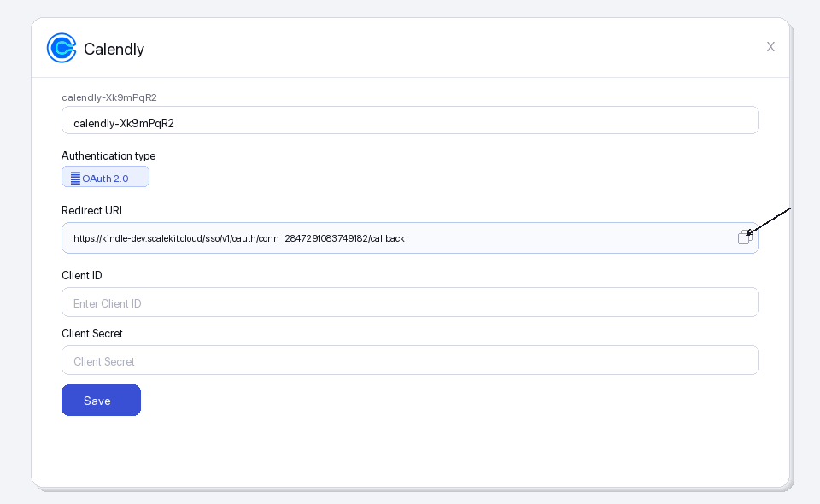Click the circular Calendly "C" logo mark

(61, 49)
